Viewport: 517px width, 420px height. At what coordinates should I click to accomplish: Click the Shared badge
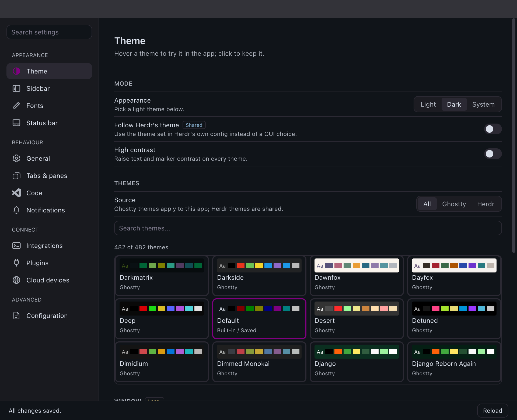(194, 125)
